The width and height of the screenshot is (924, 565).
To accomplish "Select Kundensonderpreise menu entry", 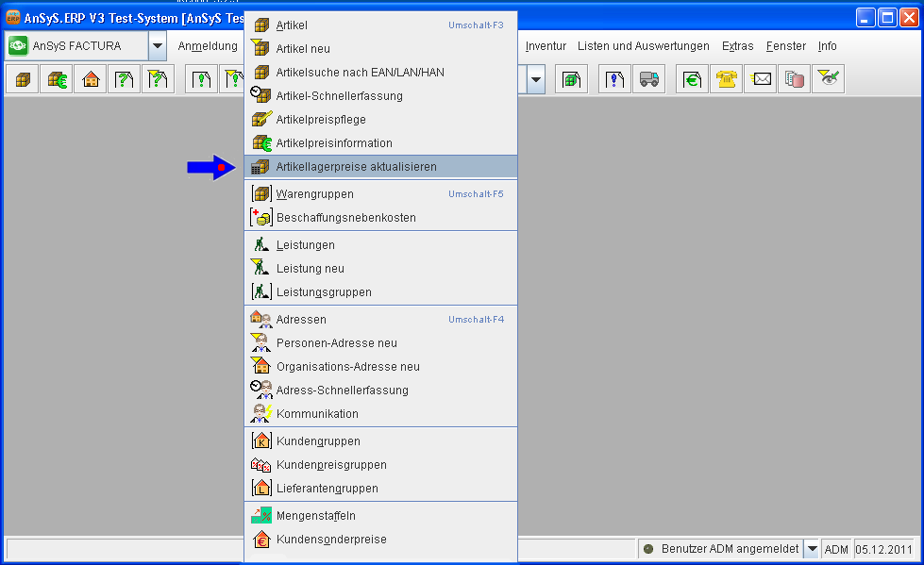I will (330, 540).
